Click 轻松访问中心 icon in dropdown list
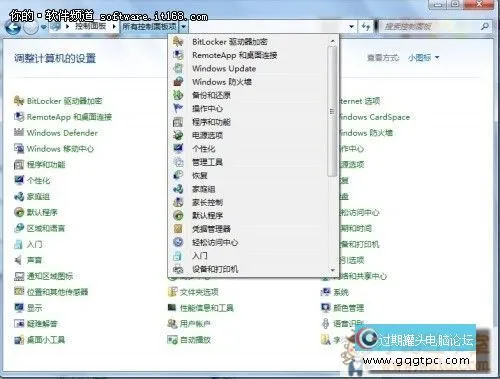This screenshot has height=379, width=500. [178, 242]
